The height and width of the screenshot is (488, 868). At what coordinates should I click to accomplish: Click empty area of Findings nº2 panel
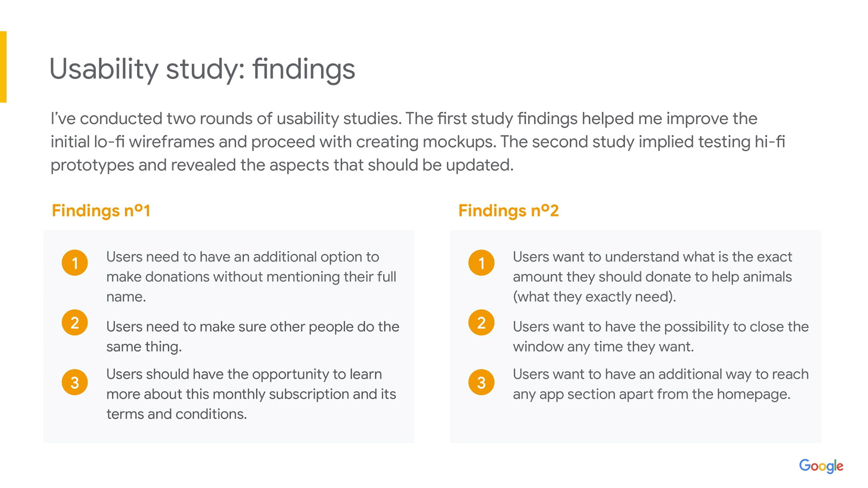coord(633,425)
